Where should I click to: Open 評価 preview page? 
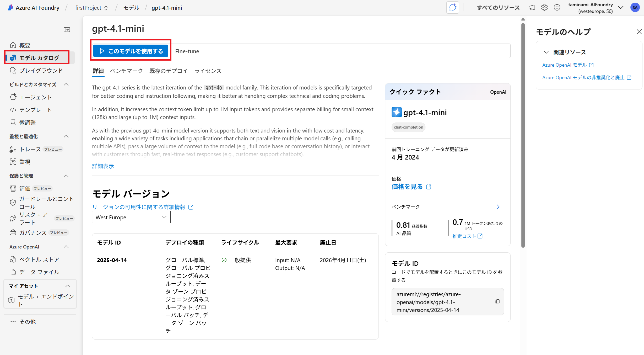[x=31, y=188]
